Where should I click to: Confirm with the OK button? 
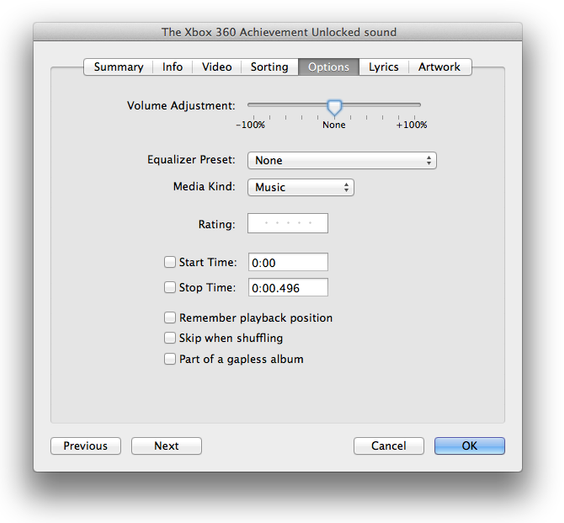tap(470, 446)
